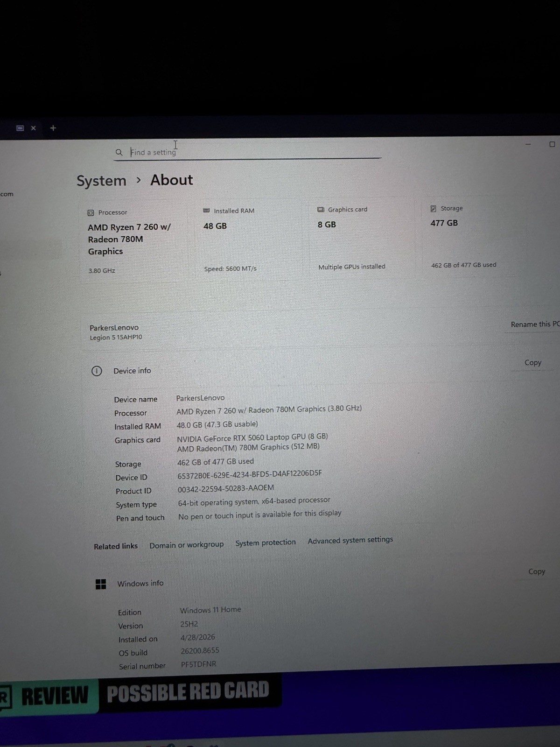Screen dimensions: 560x747
Task: Open Advanced system settings link
Action: coord(350,540)
